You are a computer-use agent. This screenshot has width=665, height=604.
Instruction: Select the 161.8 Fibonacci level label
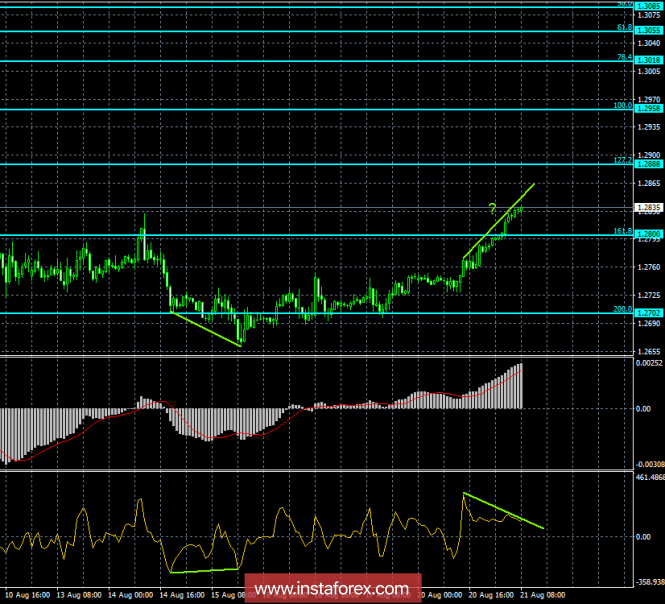[x=623, y=231]
